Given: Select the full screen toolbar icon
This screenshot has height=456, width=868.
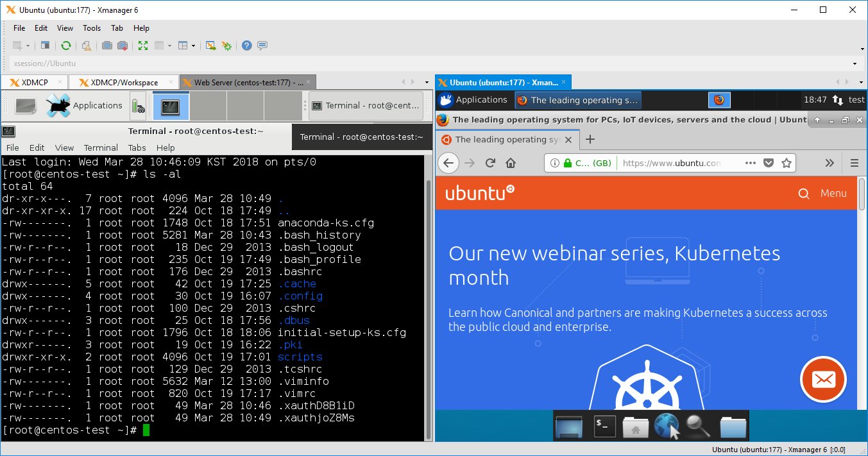Looking at the screenshot, I should coord(142,45).
